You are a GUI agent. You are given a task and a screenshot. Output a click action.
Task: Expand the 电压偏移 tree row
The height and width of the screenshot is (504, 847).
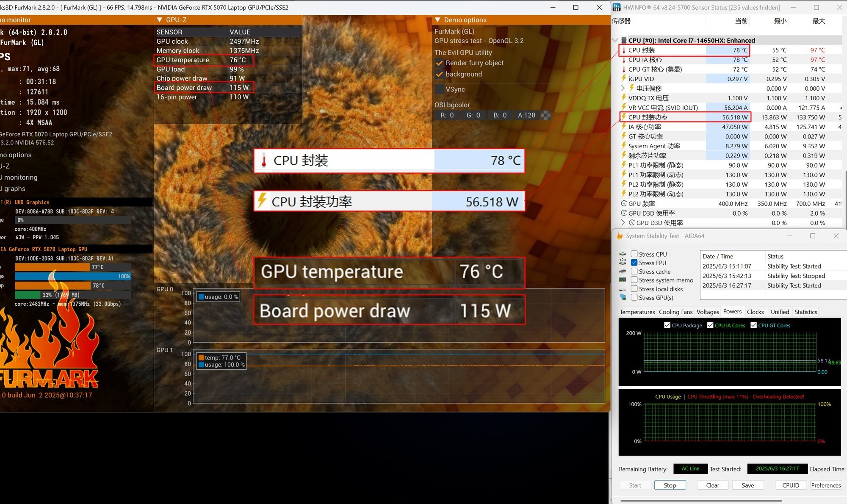click(623, 88)
